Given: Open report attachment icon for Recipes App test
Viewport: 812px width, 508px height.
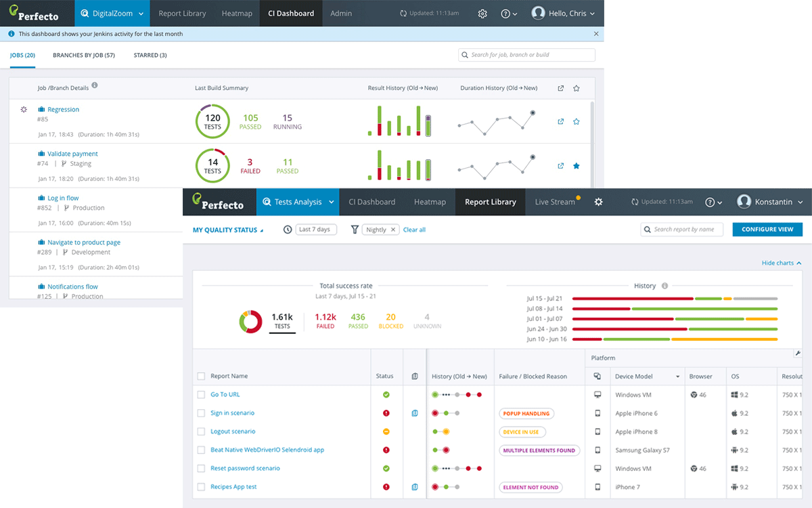Looking at the screenshot, I should pyautogui.click(x=415, y=487).
